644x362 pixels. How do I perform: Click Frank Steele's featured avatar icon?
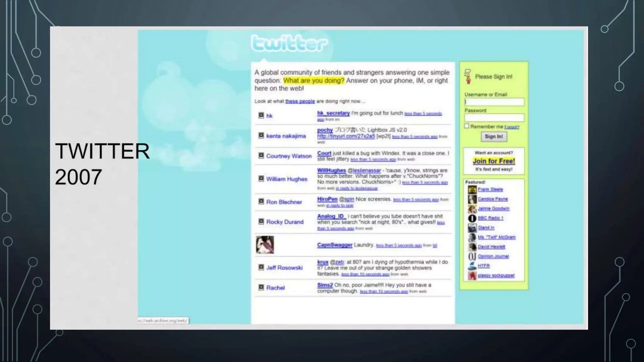pos(472,189)
